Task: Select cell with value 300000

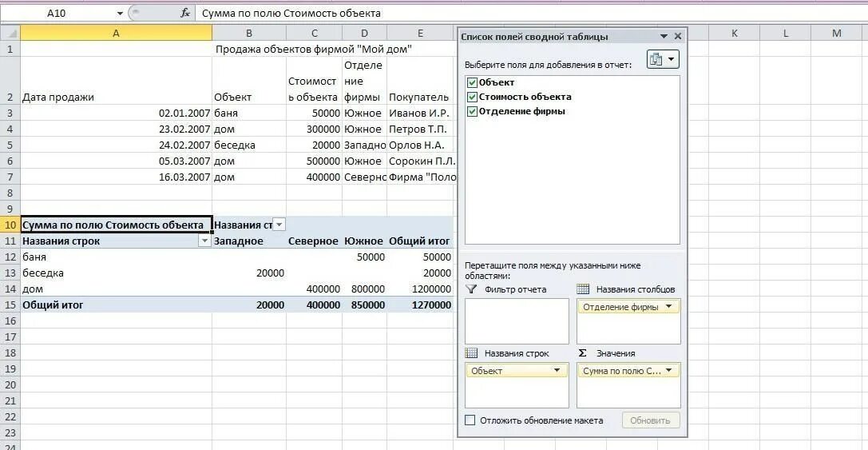Action: (x=315, y=129)
